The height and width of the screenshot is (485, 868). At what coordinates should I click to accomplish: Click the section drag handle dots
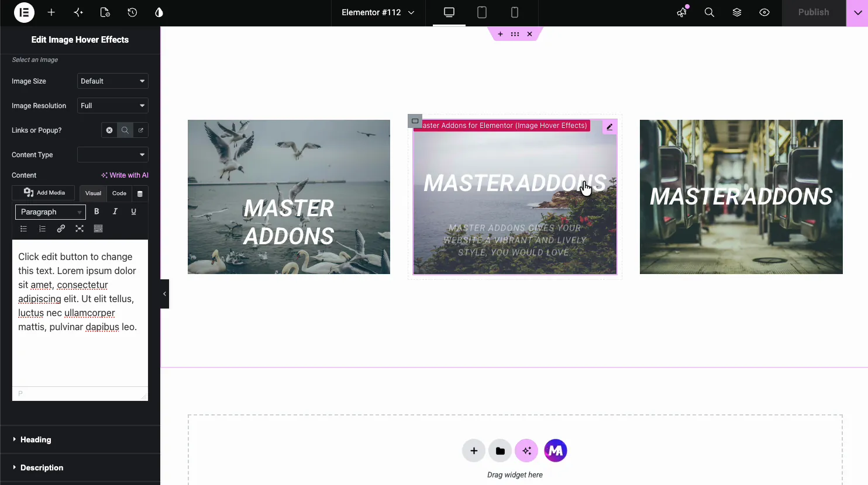pos(515,34)
